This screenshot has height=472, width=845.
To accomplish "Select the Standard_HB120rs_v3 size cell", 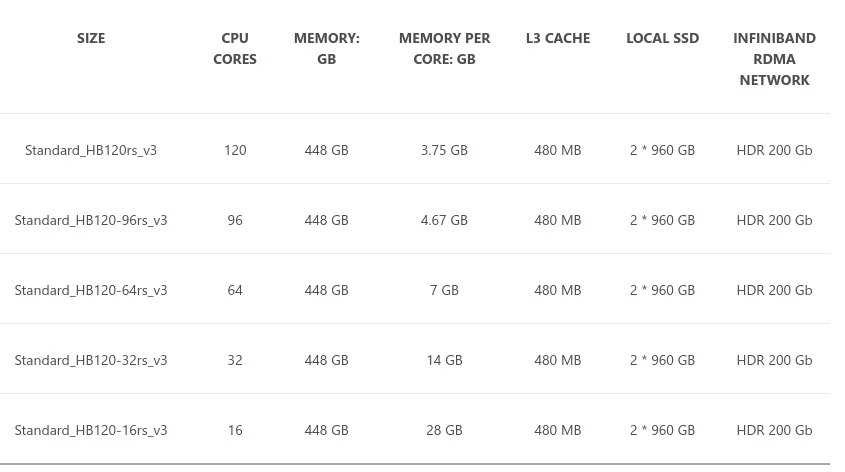I will (x=91, y=150).
